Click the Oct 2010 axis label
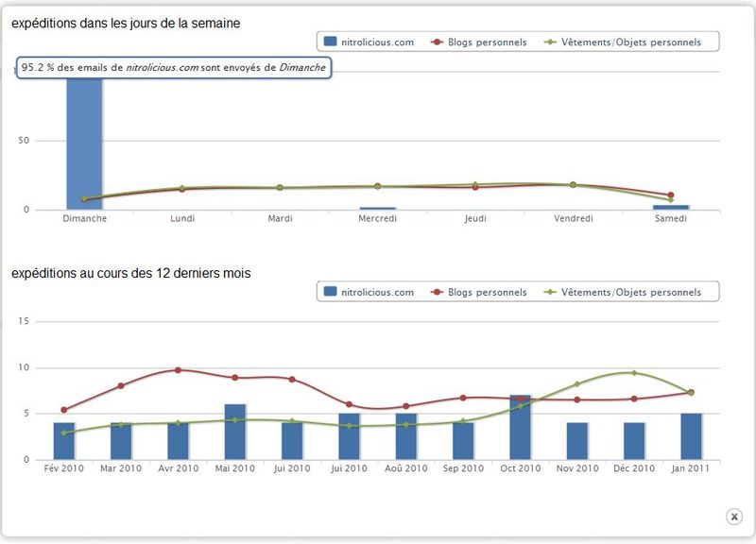Image resolution: width=756 pixels, height=544 pixels. pyautogui.click(x=521, y=468)
